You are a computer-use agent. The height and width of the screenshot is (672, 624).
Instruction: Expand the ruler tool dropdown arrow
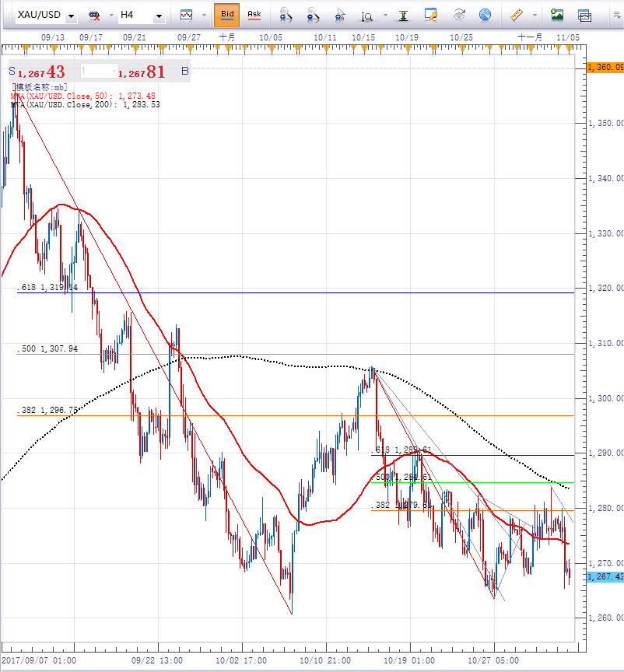(535, 16)
